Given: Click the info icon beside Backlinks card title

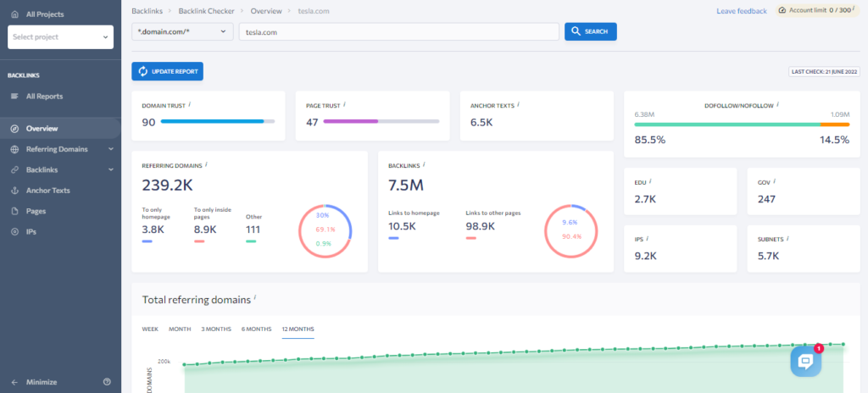Looking at the screenshot, I should click(424, 163).
